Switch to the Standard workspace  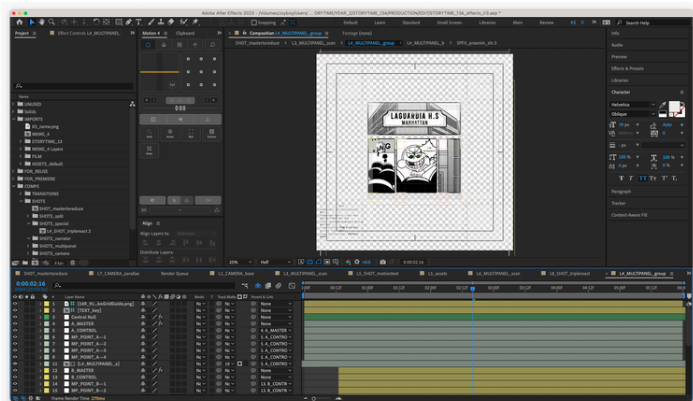pos(411,23)
